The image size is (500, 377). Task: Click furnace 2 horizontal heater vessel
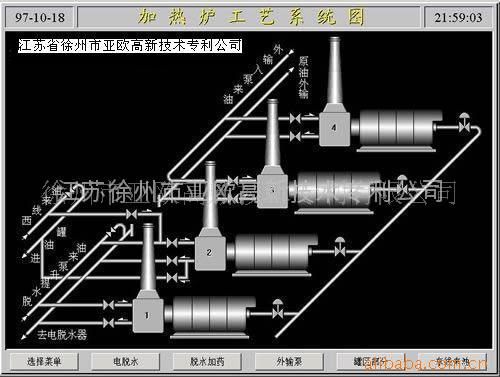[x=272, y=252]
